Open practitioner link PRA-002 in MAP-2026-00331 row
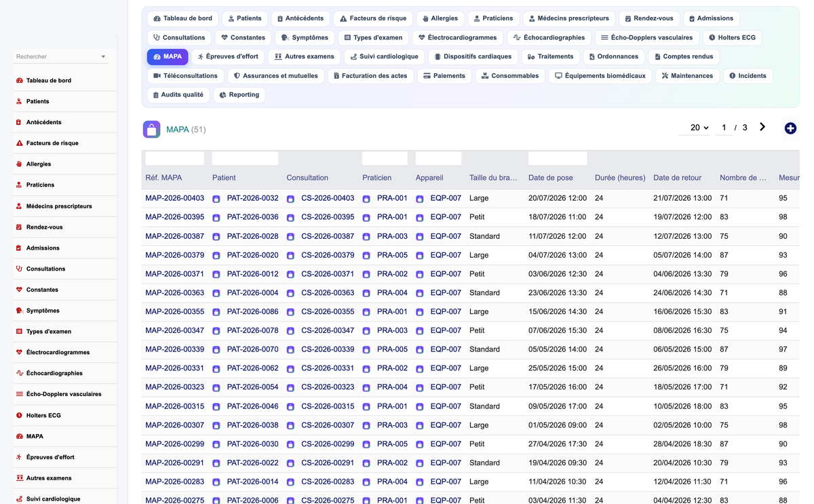The image size is (814, 504). click(x=392, y=368)
